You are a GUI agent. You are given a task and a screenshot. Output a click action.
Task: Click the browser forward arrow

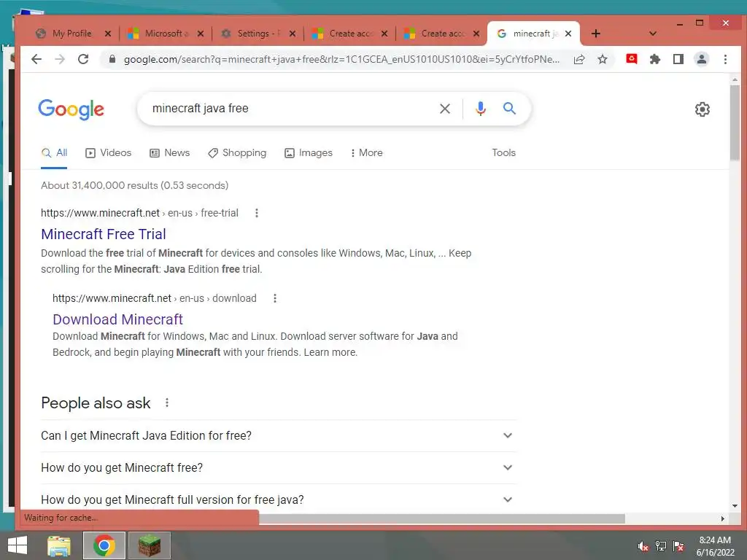click(x=60, y=59)
